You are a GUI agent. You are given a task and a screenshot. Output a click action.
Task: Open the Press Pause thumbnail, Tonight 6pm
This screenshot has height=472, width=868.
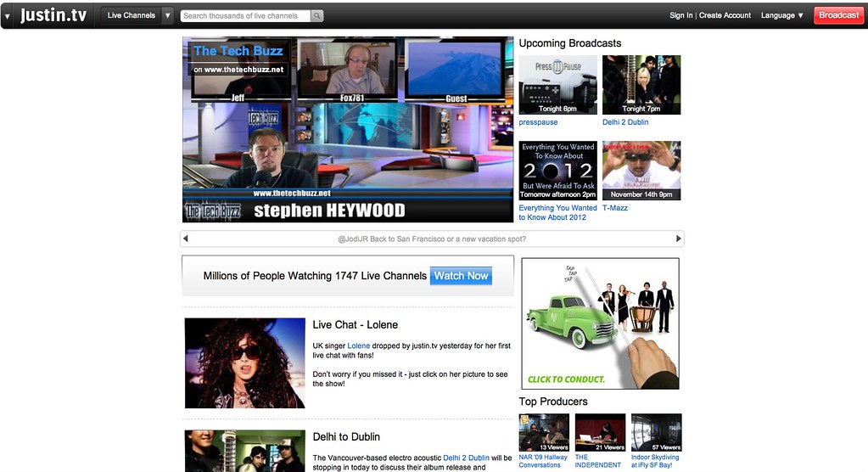point(558,85)
